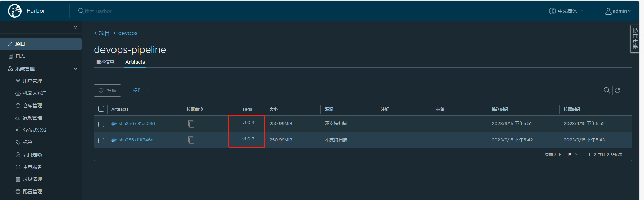Screen dimensions: 644x200
Task: Click the artifact search magnifier icon
Action: (x=606, y=90)
